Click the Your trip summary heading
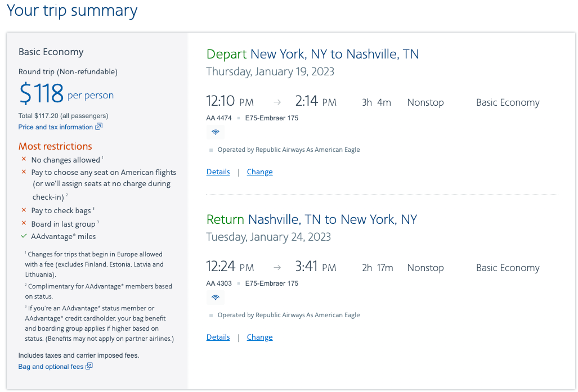578x392 pixels. (x=71, y=11)
